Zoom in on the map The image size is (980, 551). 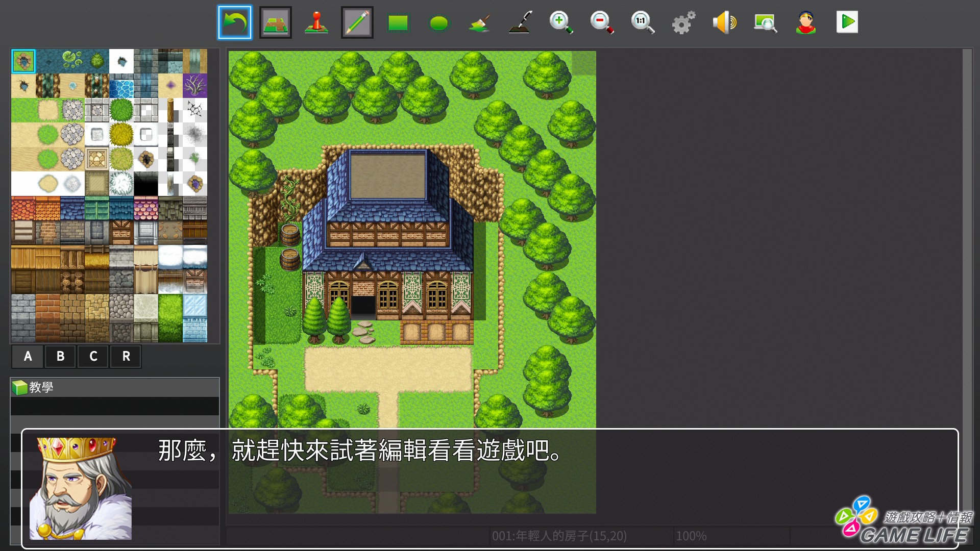(561, 22)
